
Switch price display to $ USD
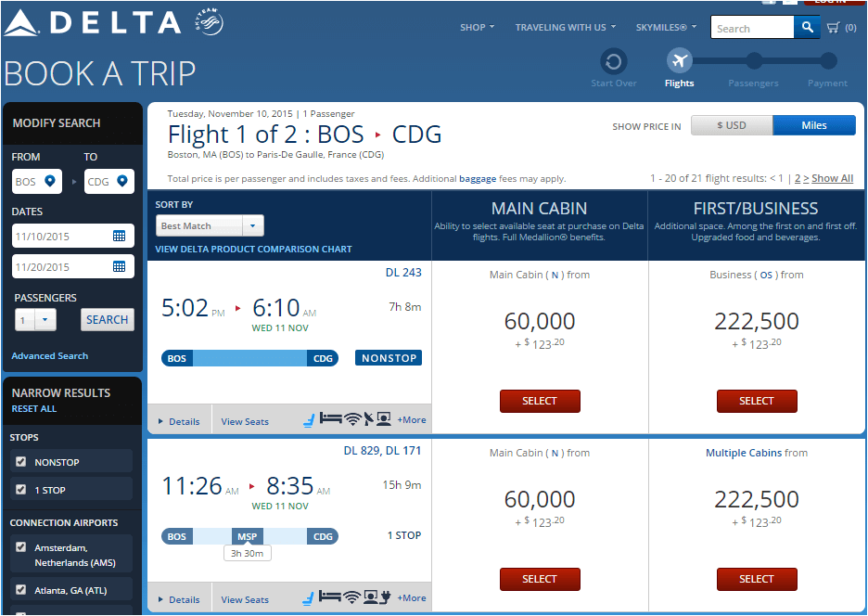pyautogui.click(x=732, y=125)
